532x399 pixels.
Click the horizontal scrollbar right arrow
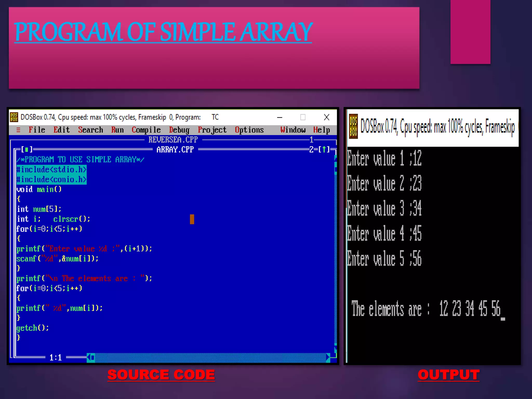click(328, 358)
